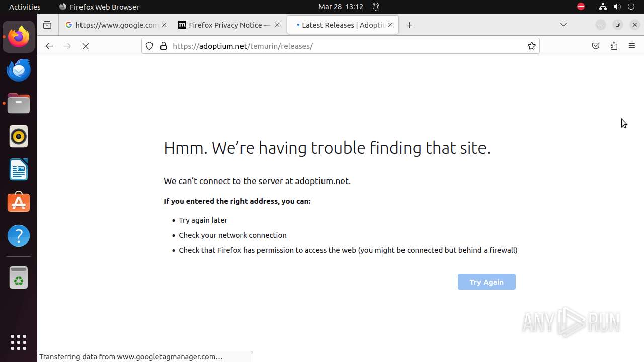Image resolution: width=644 pixels, height=362 pixels.
Task: Open the notification bell in top bar
Action: (376, 7)
